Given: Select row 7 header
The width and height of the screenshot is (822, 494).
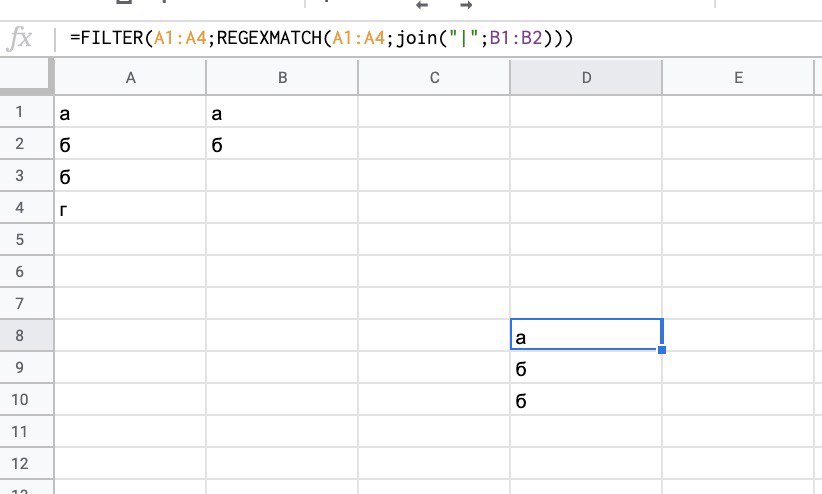Looking at the screenshot, I should [x=27, y=304].
